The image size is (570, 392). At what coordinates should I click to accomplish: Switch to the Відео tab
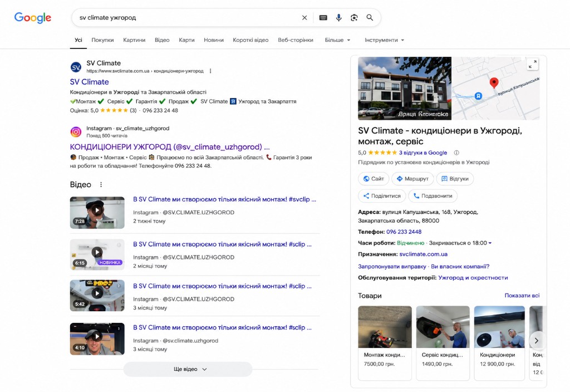[162, 40]
